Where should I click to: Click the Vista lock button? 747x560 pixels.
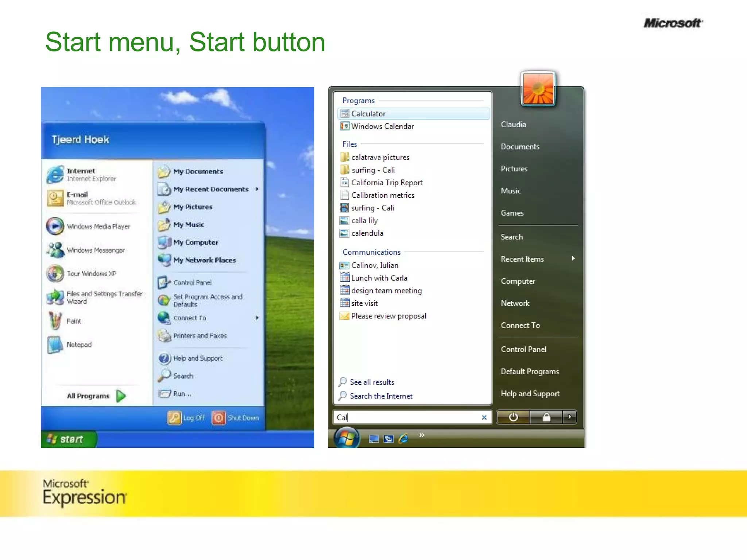click(x=546, y=417)
